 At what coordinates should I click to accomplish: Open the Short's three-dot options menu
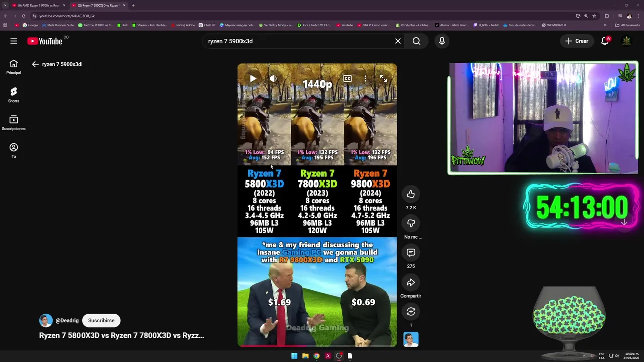(x=365, y=79)
